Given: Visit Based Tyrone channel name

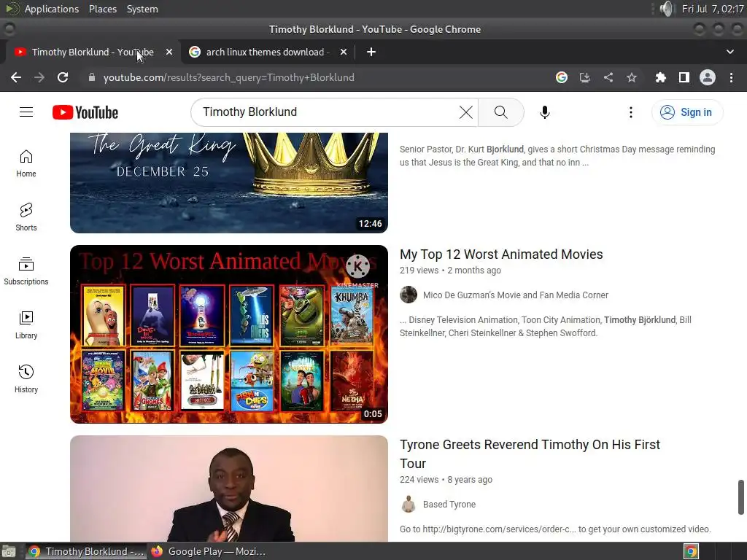Looking at the screenshot, I should tap(449, 505).
